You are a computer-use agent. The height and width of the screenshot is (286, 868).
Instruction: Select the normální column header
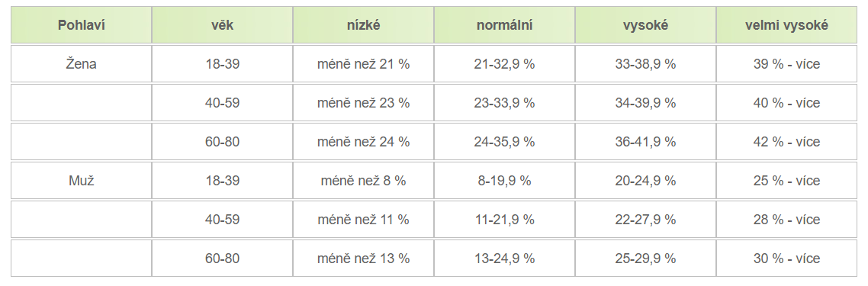click(504, 25)
